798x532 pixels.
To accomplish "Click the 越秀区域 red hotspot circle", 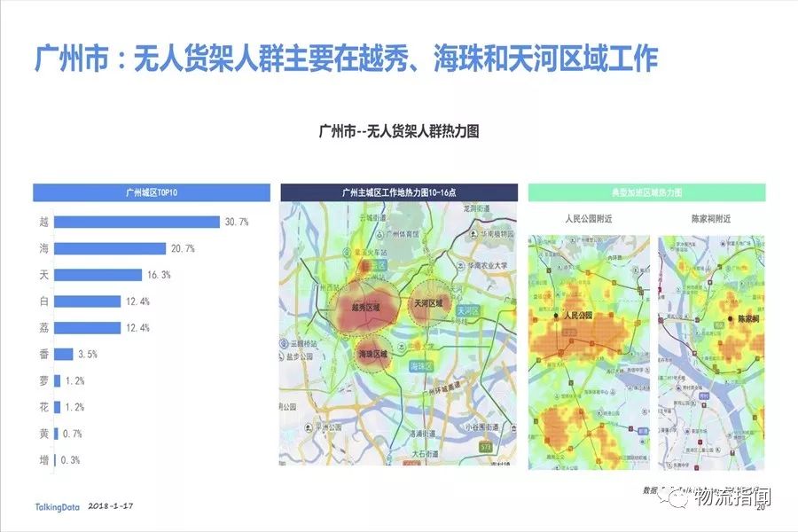I will click(366, 308).
